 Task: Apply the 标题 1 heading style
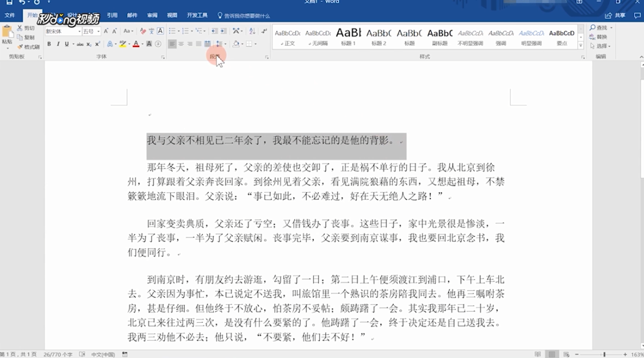pos(347,37)
